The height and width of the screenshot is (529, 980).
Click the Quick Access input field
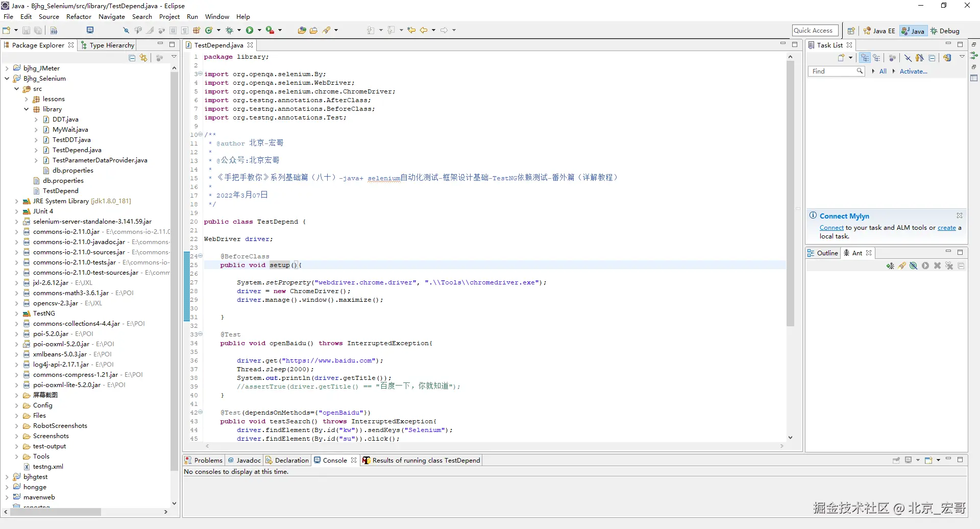click(815, 31)
